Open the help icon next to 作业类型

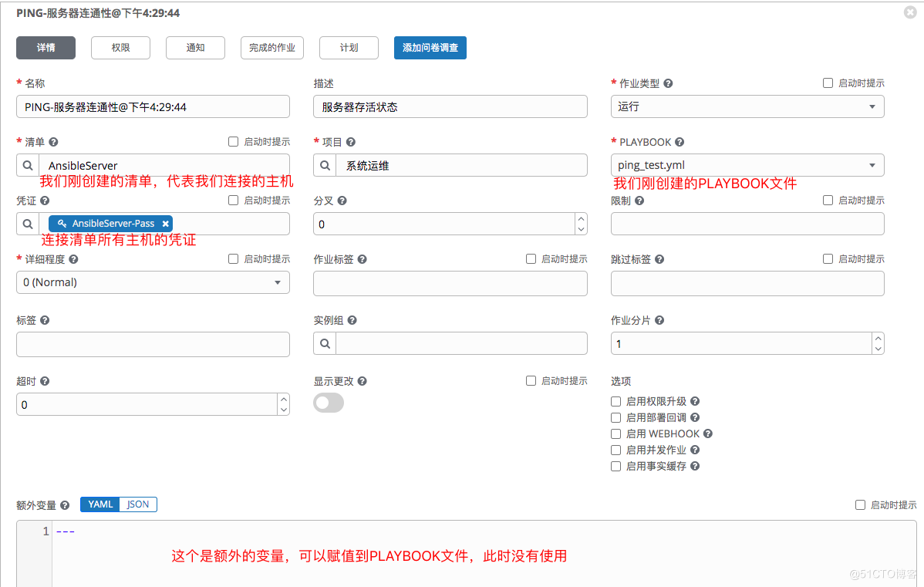(668, 83)
